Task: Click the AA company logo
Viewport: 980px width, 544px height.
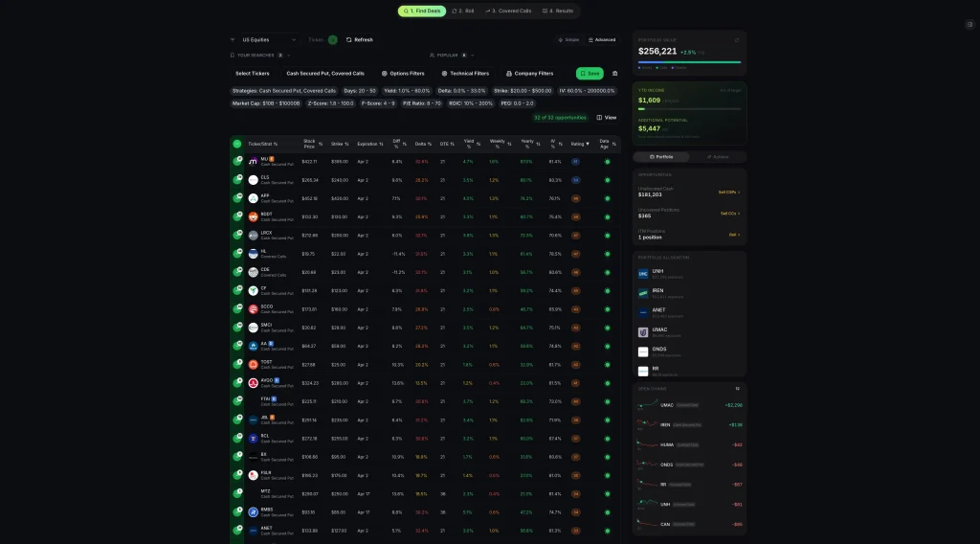Action: 253,346
